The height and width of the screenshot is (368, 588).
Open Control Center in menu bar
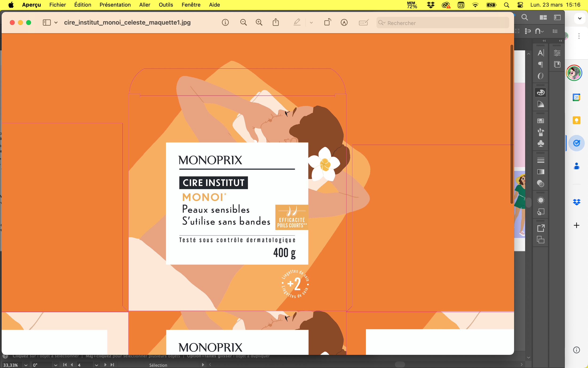tap(520, 5)
